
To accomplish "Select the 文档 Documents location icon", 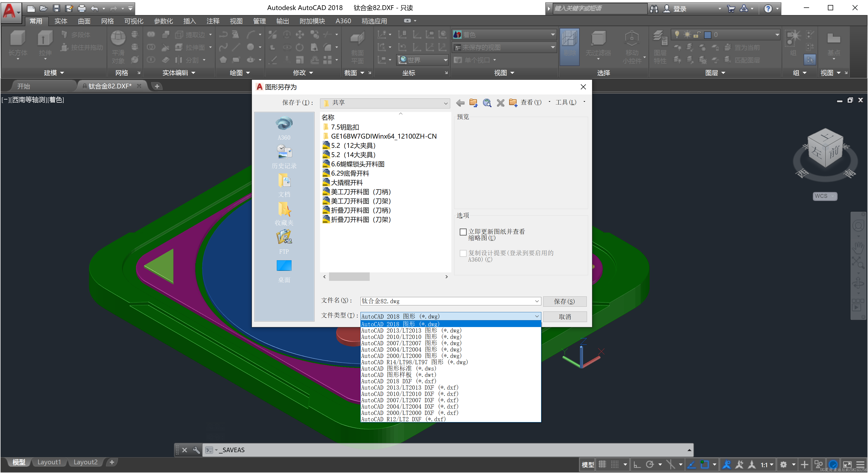I will point(284,185).
